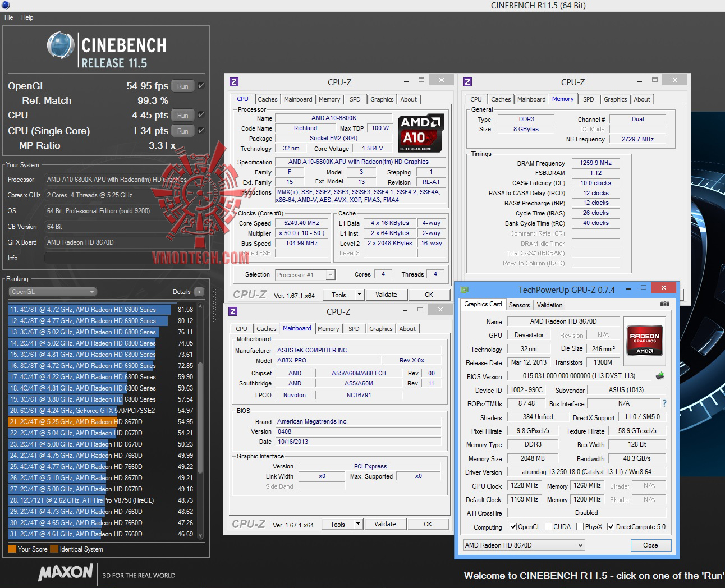Click the MAXON logo at the bottom

click(66, 573)
